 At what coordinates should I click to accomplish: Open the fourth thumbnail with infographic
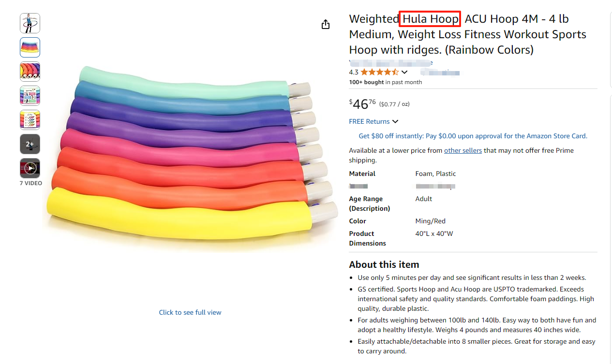click(x=30, y=96)
